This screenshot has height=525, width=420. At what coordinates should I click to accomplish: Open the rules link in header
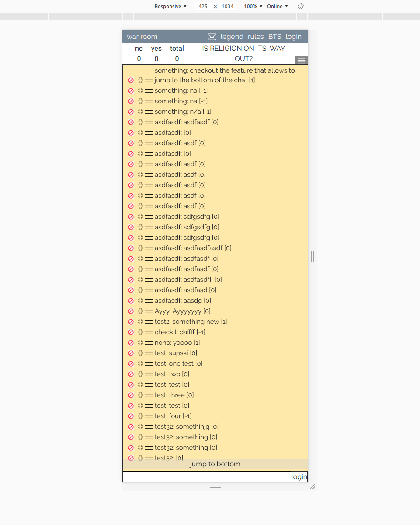[x=256, y=37]
